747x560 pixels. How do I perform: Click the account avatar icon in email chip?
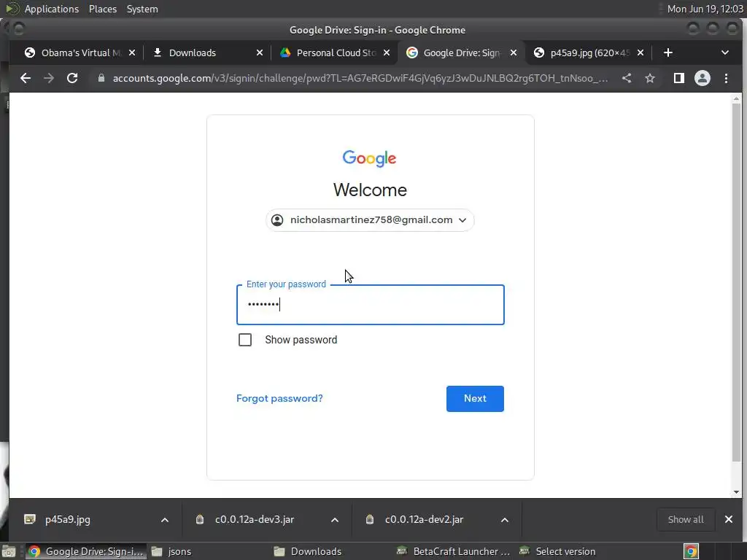click(277, 220)
